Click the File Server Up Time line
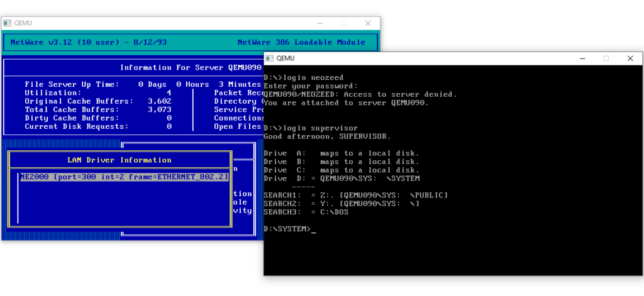Image resolution: width=644 pixels, height=296 pixels. click(143, 84)
